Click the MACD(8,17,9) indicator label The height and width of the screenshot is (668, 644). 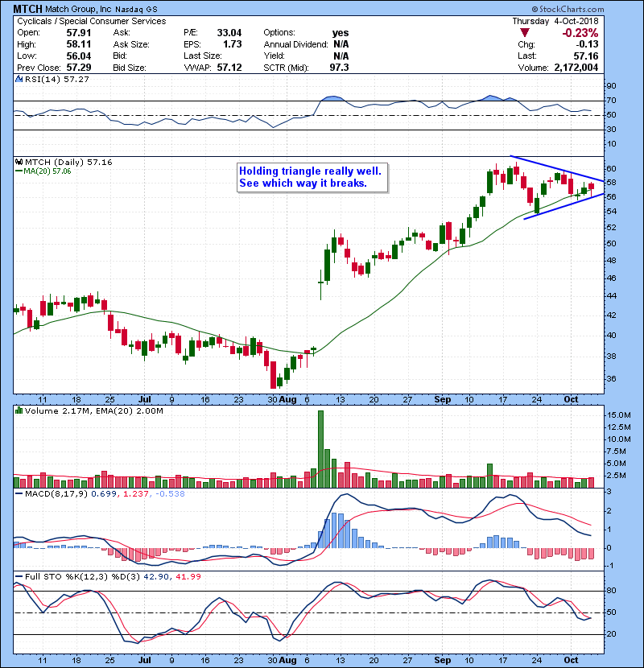click(56, 494)
